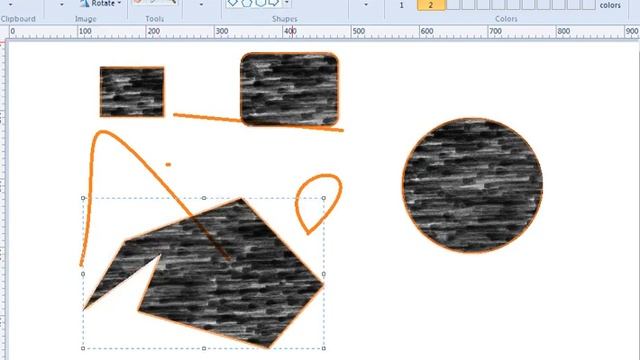Click the ruler mark labeled 400
640x360 pixels.
click(x=290, y=31)
